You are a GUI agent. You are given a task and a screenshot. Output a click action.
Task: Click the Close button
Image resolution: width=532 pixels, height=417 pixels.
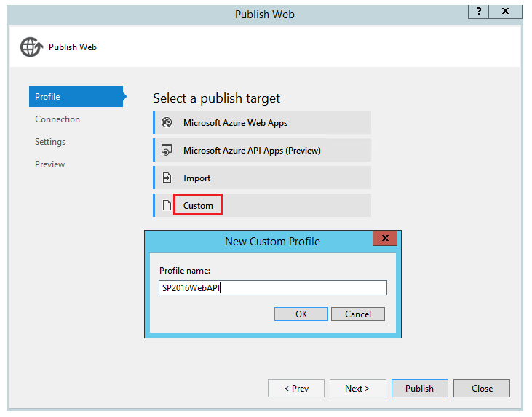tap(482, 388)
